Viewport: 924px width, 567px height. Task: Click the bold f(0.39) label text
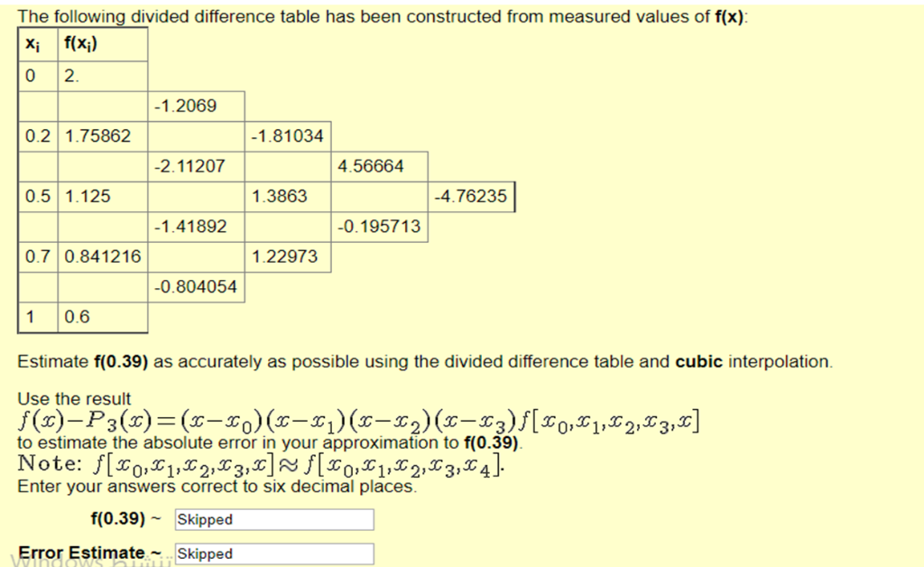click(115, 518)
